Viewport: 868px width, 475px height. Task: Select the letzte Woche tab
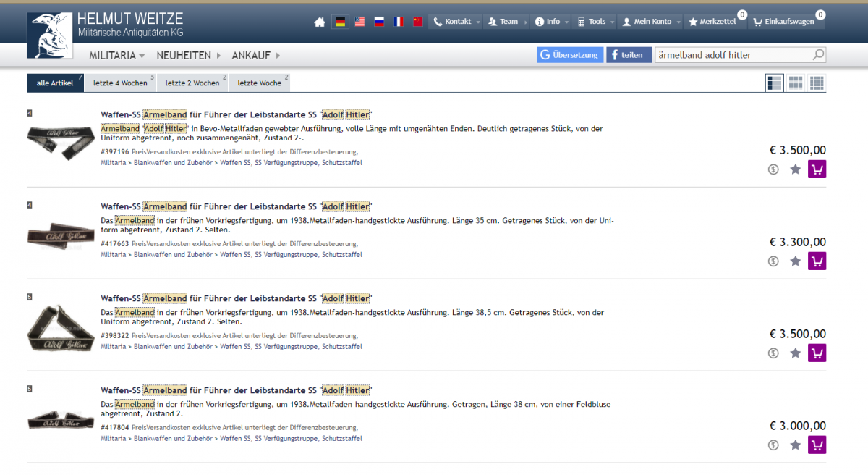pyautogui.click(x=260, y=83)
